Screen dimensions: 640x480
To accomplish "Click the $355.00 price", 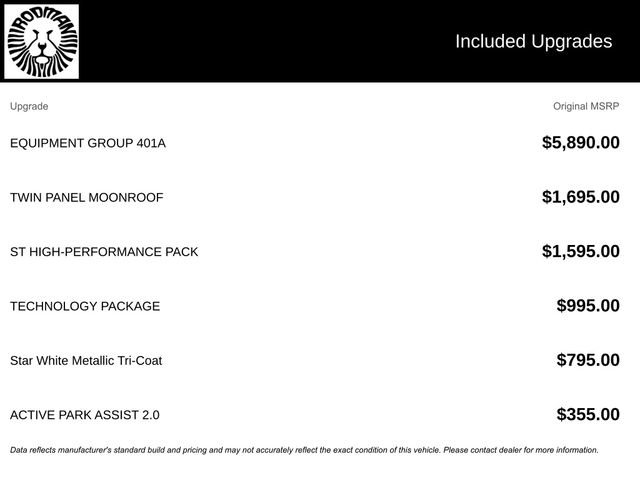I will coord(588,414).
